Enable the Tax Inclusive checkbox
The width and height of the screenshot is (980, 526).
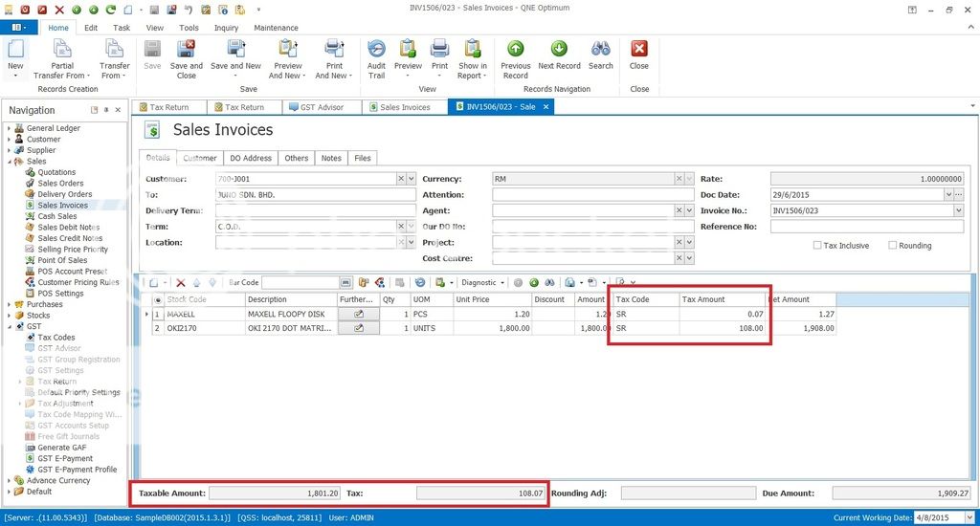tap(818, 246)
